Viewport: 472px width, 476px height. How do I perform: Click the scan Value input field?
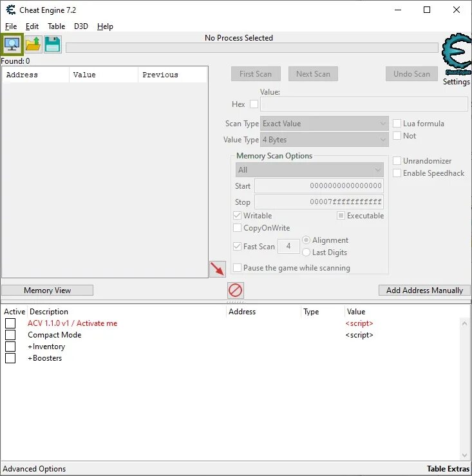364,104
